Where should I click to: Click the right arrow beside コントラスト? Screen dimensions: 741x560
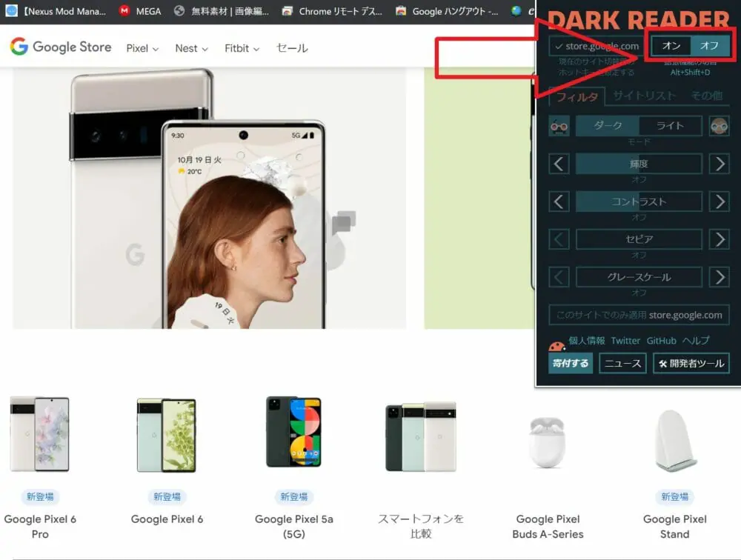(x=719, y=201)
